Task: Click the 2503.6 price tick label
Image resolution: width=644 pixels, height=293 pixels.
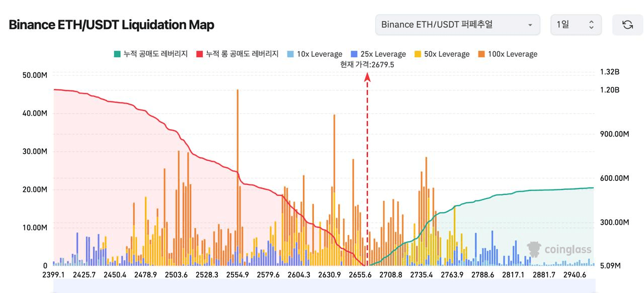Action: pos(176,274)
